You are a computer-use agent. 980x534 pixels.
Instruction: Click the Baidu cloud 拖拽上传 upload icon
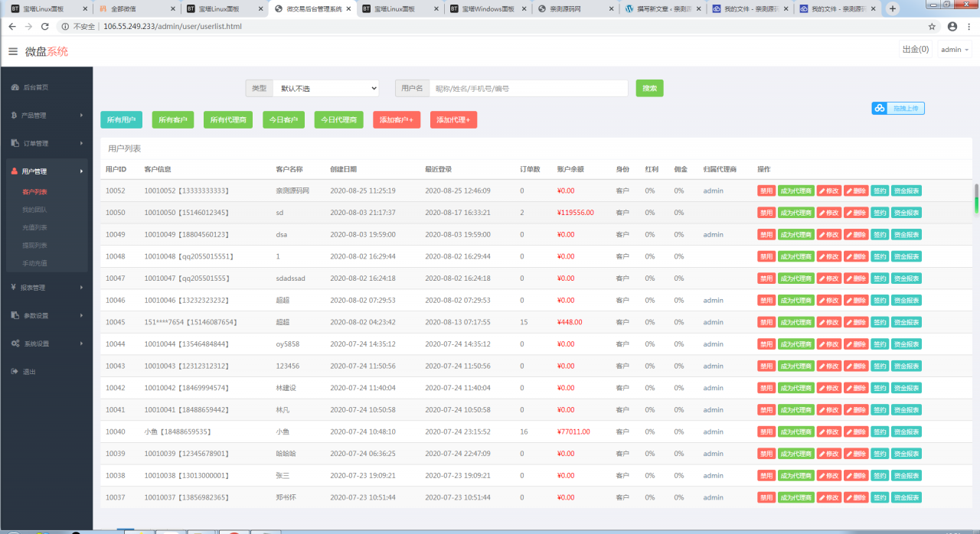coord(880,109)
